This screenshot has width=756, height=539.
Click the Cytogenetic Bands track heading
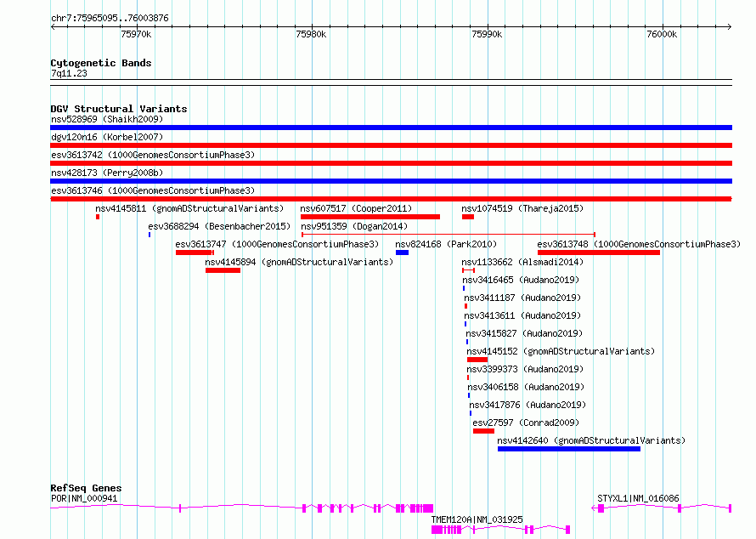click(101, 63)
